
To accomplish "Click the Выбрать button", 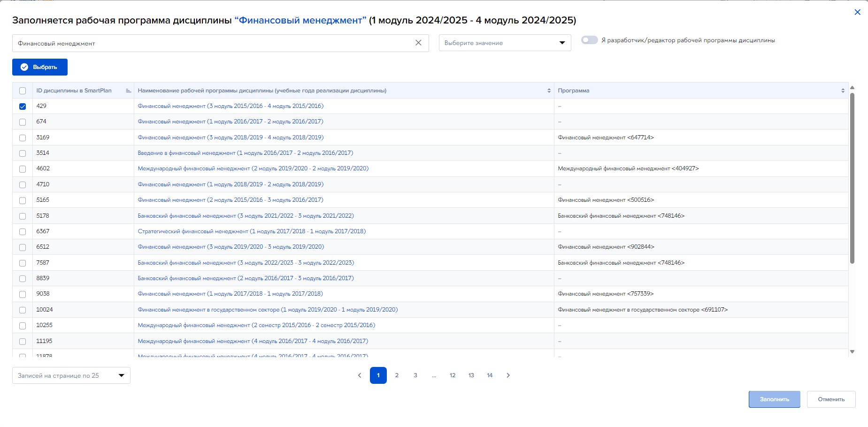I will (40, 67).
